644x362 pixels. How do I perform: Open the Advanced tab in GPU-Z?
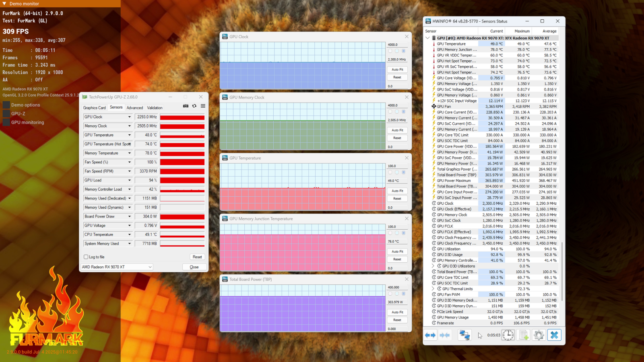135,108
